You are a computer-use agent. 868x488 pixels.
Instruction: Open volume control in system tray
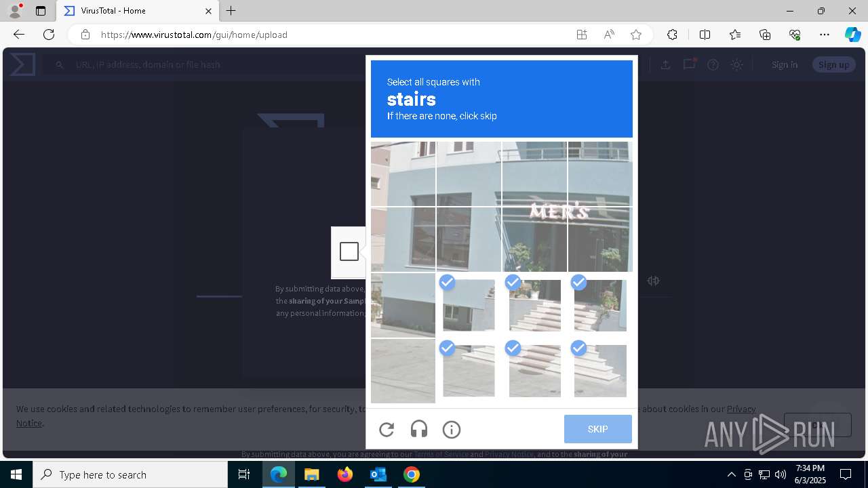point(781,474)
